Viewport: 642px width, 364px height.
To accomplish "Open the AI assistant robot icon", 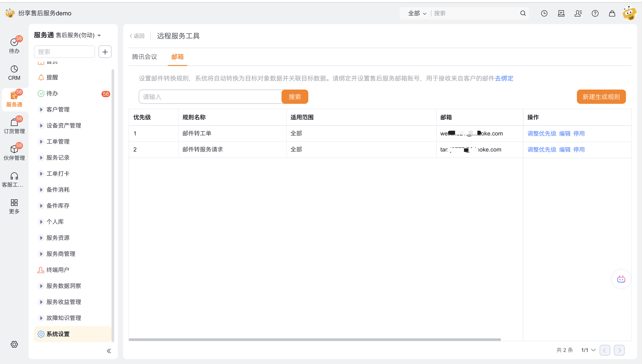I will (x=621, y=279).
